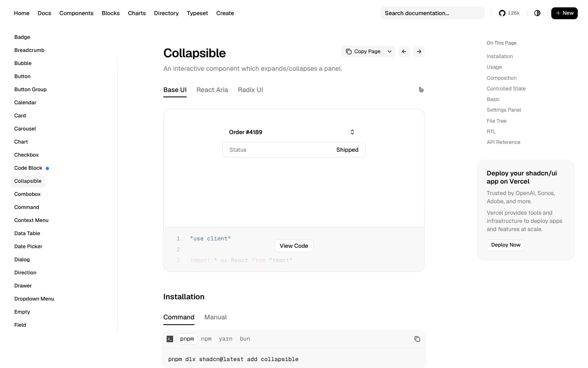Click the terminal icon in command block
Screen dimensions: 588x368
[x=170, y=339]
